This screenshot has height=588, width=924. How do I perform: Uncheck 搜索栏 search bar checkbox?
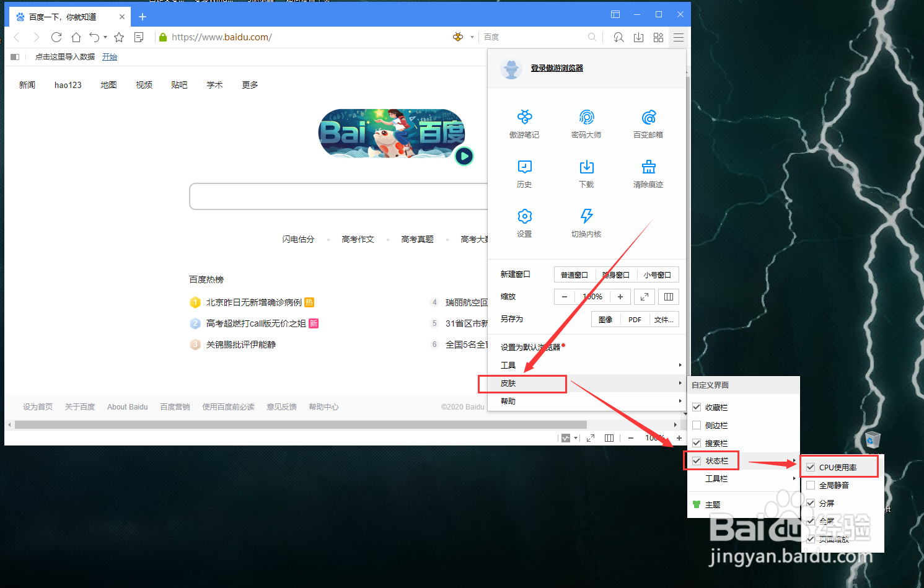point(697,443)
